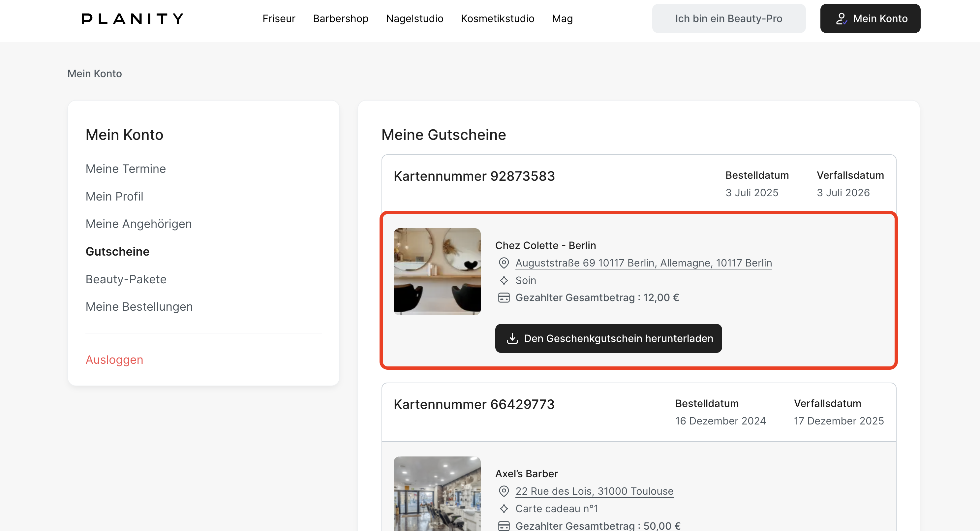Click location pin icon for Axel's Barber

pos(504,491)
